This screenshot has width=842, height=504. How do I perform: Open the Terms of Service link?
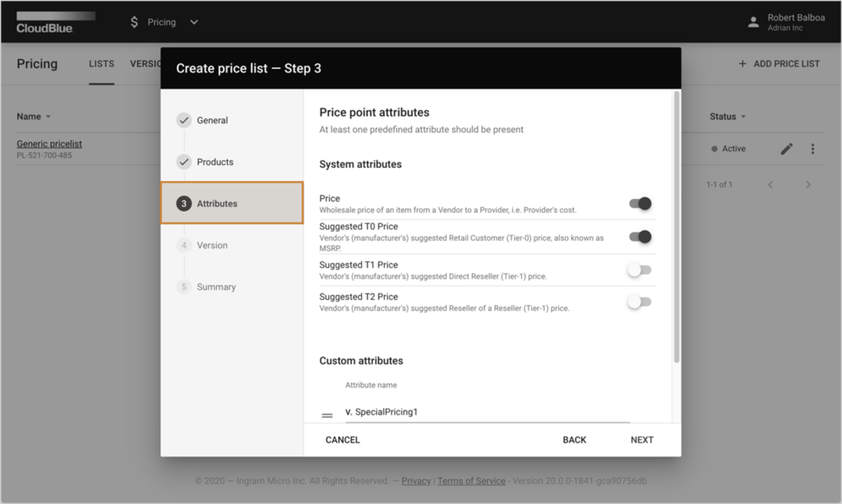click(x=471, y=481)
